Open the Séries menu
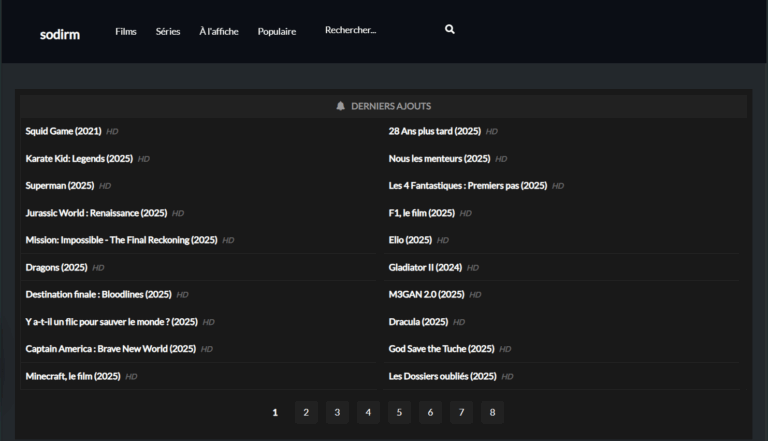Viewport: 768px width, 441px height. click(x=168, y=31)
